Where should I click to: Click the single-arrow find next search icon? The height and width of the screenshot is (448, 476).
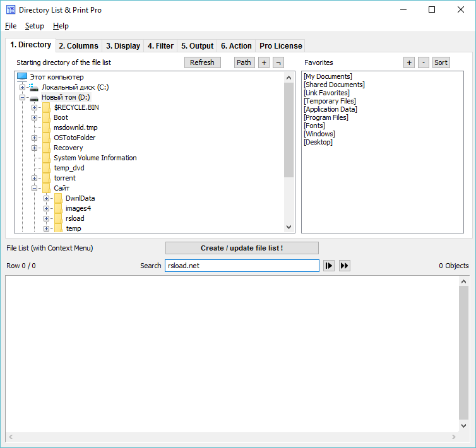(329, 266)
